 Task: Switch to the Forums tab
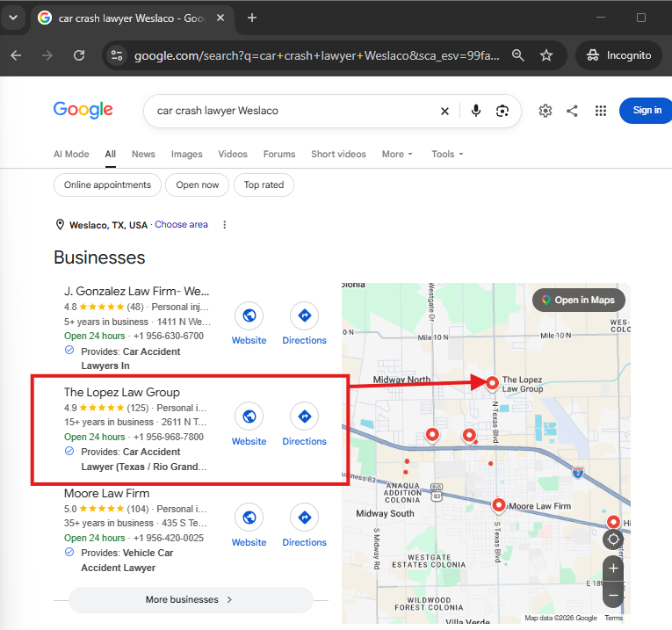[x=279, y=155]
